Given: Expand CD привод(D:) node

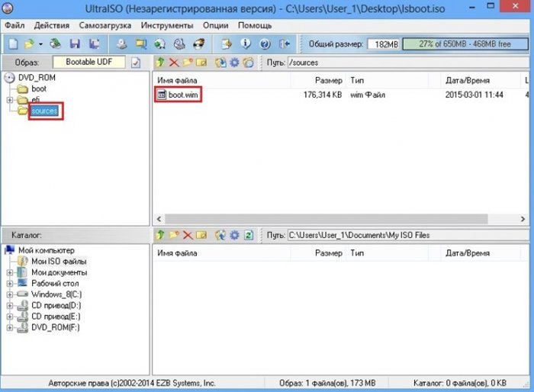Looking at the screenshot, I should pos(9,306).
